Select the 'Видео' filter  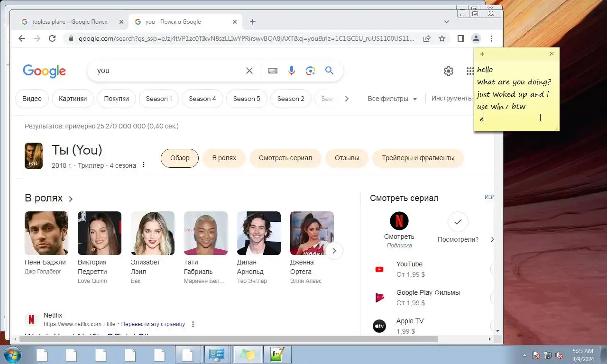click(32, 99)
